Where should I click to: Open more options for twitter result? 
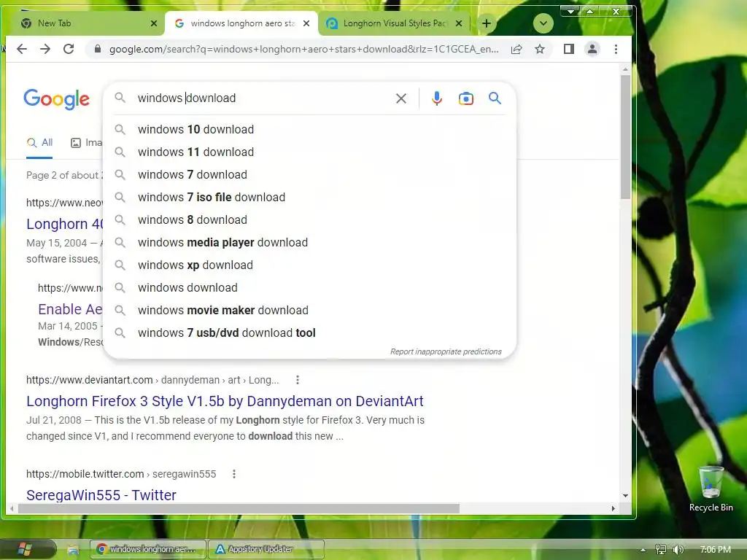pyautogui.click(x=234, y=474)
